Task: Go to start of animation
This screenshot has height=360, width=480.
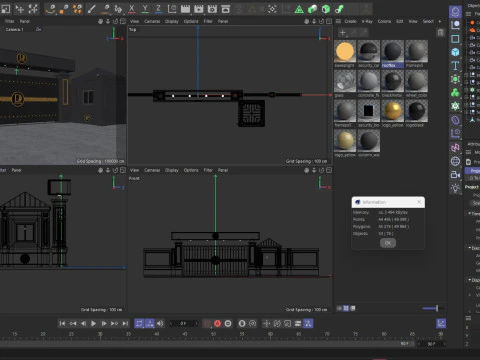Action: [x=62, y=323]
